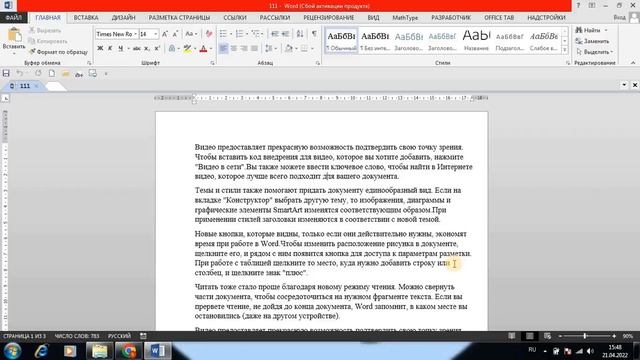Click the word count 'ЧИСЛО СЛОВ: 783'
The image size is (640, 360).
click(x=77, y=336)
